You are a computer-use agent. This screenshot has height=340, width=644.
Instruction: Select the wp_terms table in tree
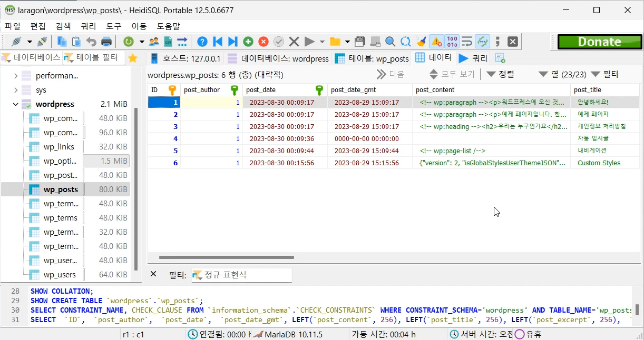pos(60,218)
